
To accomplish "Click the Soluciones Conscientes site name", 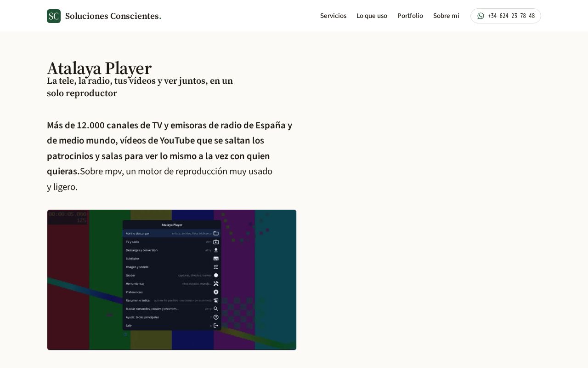I will pyautogui.click(x=113, y=16).
